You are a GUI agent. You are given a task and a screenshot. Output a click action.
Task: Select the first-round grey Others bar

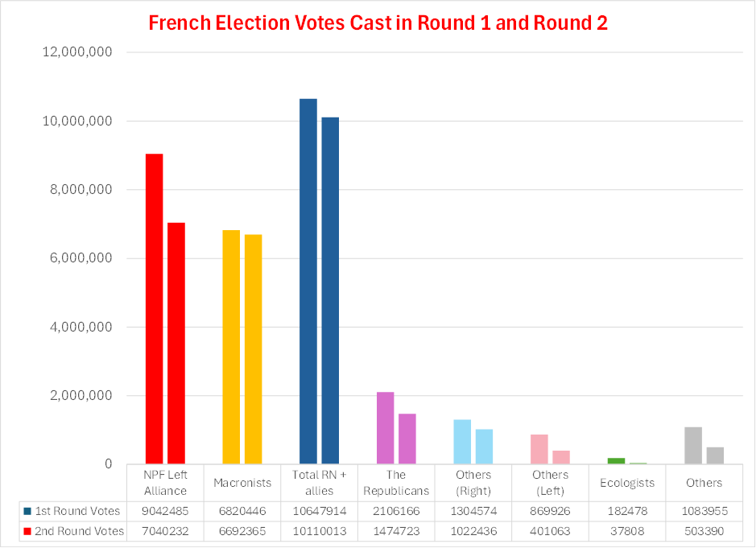(693, 445)
